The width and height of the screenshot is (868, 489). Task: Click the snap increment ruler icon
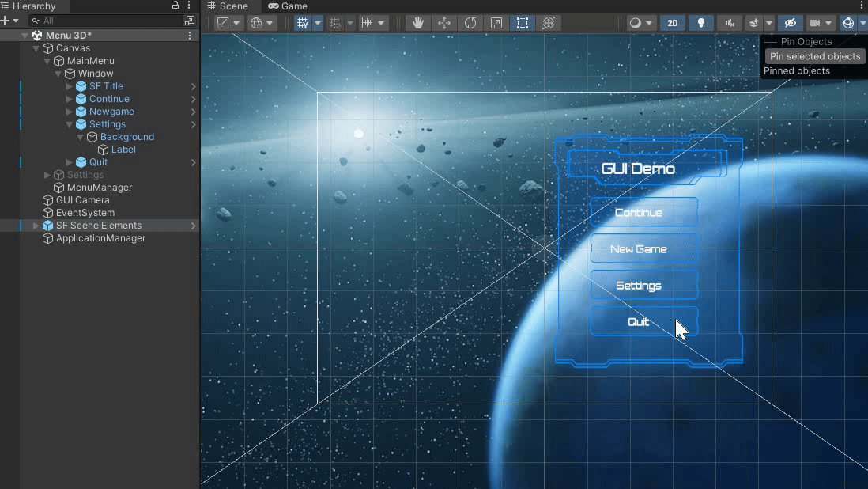pyautogui.click(x=367, y=23)
